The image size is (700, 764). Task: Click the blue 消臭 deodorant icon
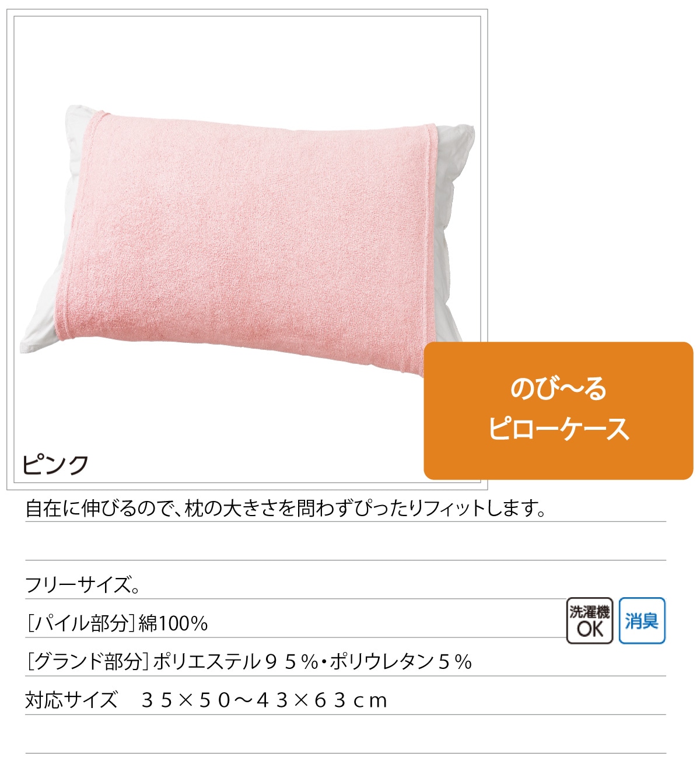pos(642,621)
